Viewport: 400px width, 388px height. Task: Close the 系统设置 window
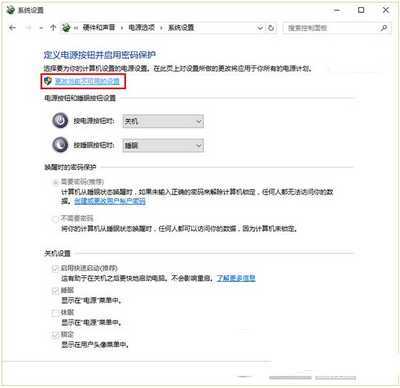click(x=386, y=10)
